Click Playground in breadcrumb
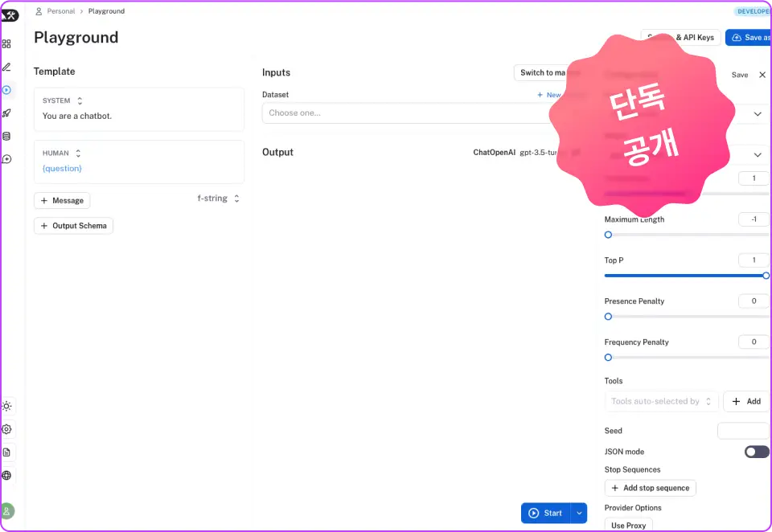This screenshot has height=532, width=772. 106,10
